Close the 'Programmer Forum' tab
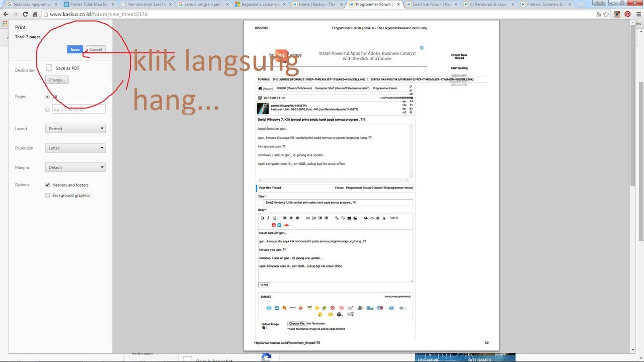Image resolution: width=644 pixels, height=362 pixels. (x=397, y=4)
